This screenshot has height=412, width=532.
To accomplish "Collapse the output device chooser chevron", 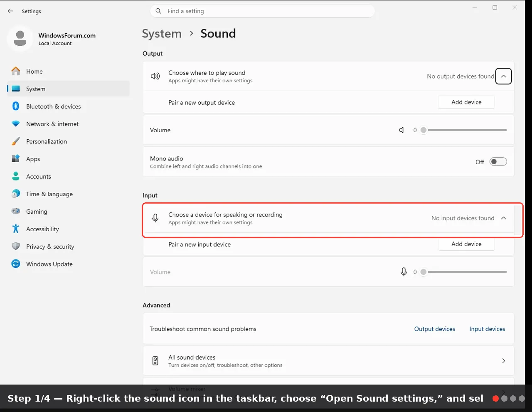I will pos(503,76).
